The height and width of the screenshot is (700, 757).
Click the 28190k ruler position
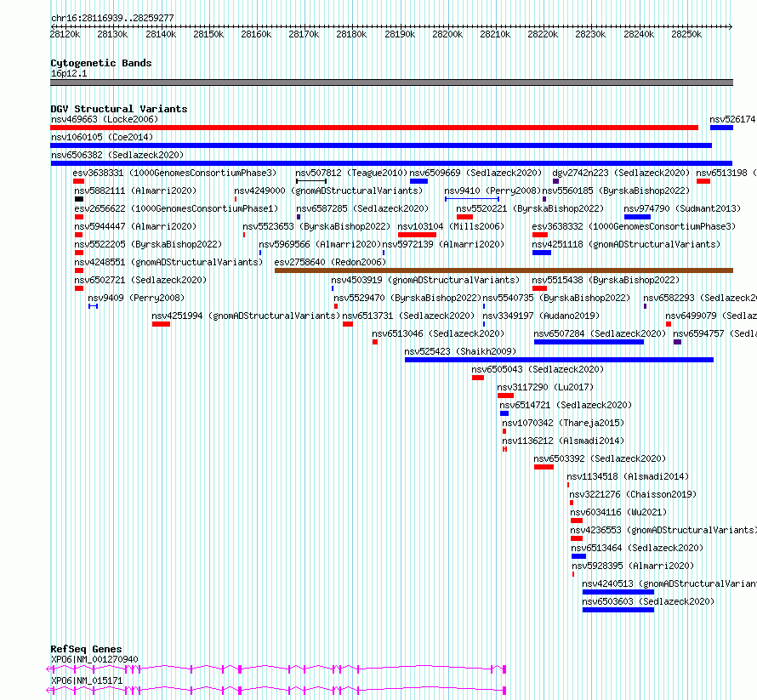click(400, 34)
